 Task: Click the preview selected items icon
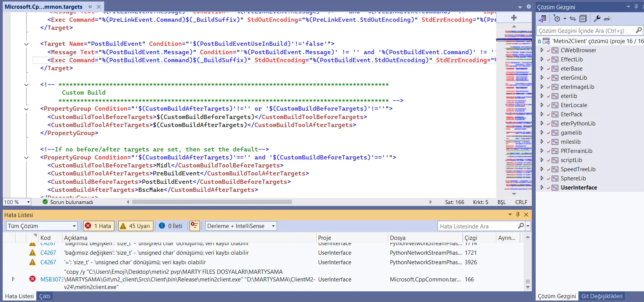point(608,18)
